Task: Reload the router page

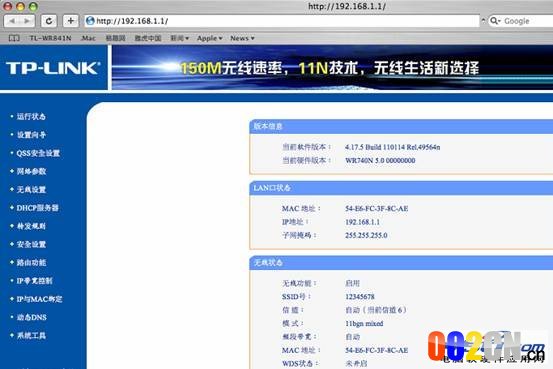Action: 49,21
